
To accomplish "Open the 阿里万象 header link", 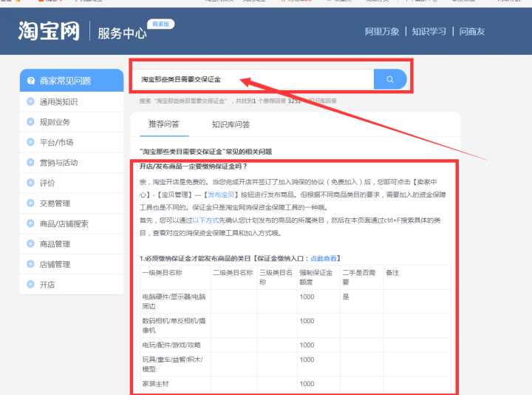I will pos(382,32).
